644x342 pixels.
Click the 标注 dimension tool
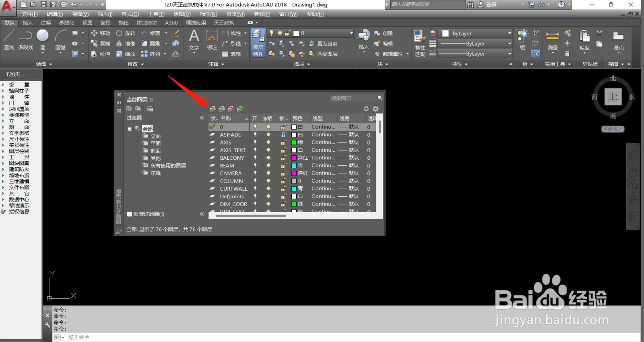coord(212,40)
